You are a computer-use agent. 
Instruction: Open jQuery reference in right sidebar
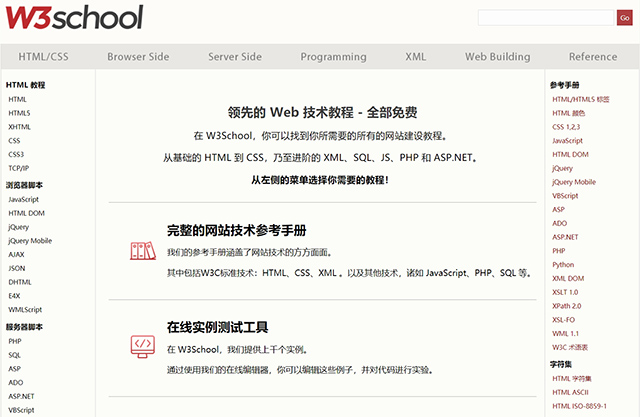[x=562, y=168]
